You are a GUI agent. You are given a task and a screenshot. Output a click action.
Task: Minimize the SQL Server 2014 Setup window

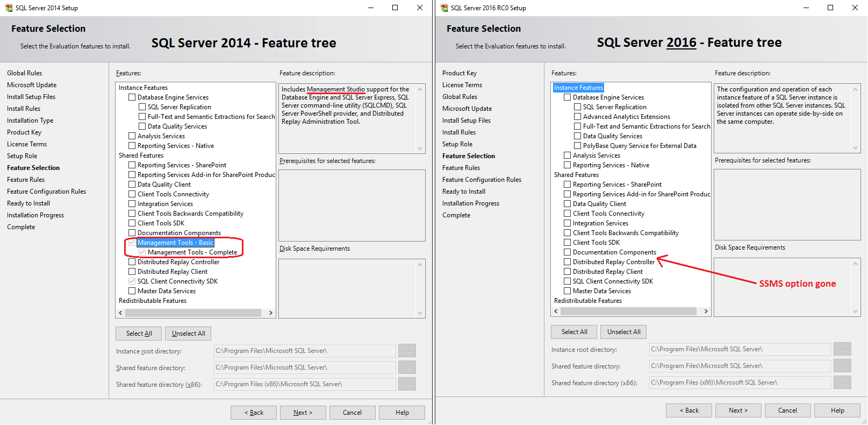(371, 8)
